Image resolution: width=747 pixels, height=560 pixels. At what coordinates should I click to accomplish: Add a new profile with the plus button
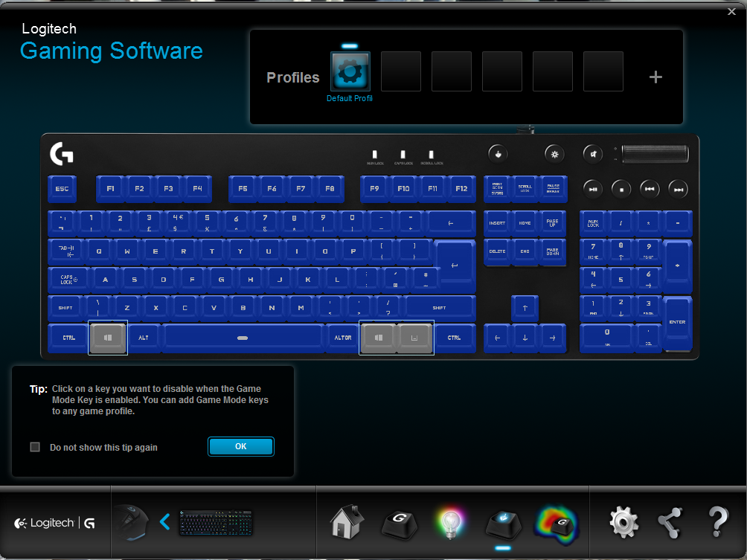point(655,77)
